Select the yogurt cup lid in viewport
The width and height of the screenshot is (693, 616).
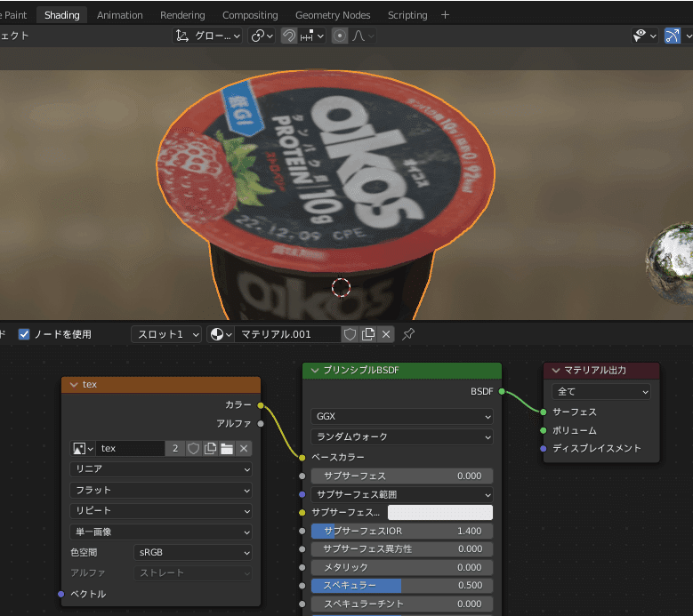point(326,170)
